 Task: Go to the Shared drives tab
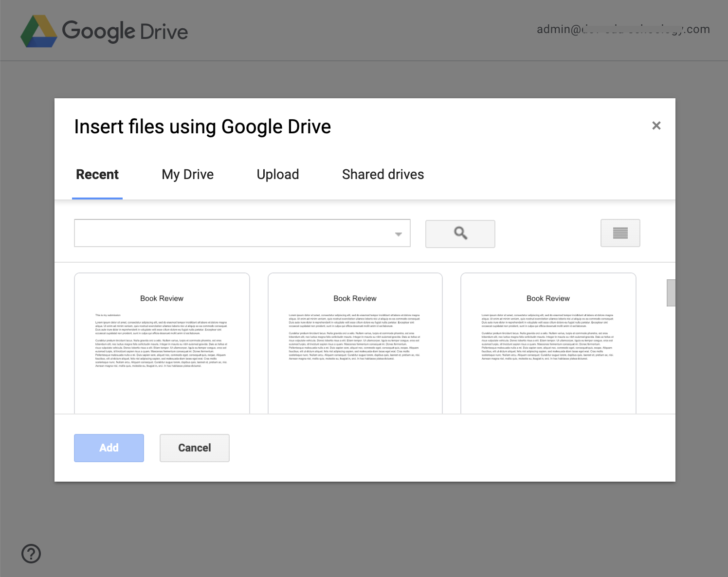[x=383, y=175]
